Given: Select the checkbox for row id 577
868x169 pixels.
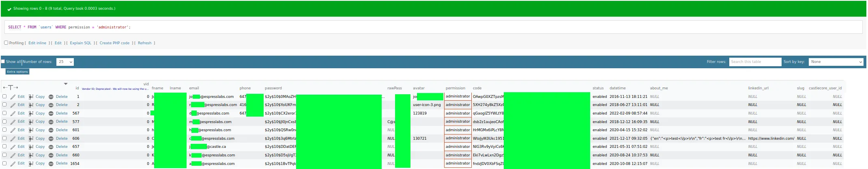Looking at the screenshot, I should click(4, 121).
